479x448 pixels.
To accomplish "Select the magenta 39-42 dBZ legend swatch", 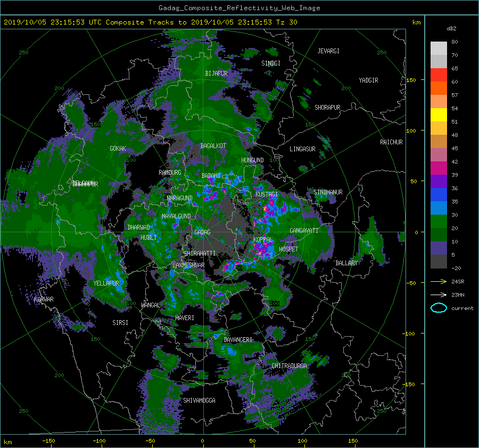I will click(x=439, y=168).
